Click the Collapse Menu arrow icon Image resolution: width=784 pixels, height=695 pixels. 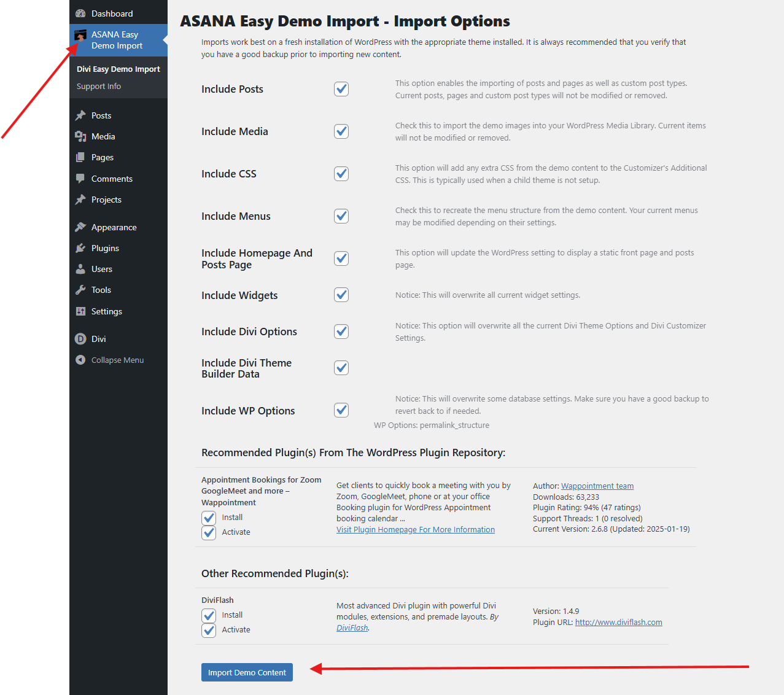pyautogui.click(x=80, y=360)
